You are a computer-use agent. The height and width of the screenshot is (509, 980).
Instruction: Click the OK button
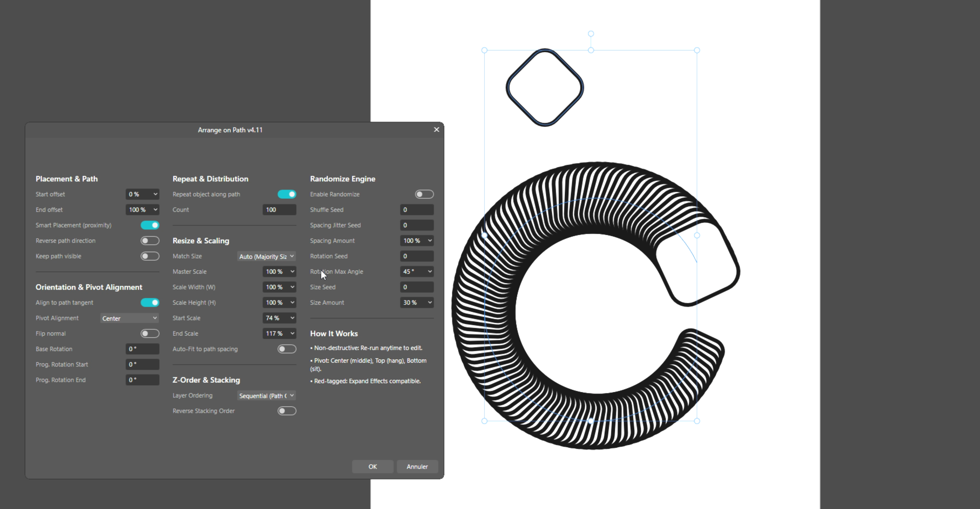[373, 467]
